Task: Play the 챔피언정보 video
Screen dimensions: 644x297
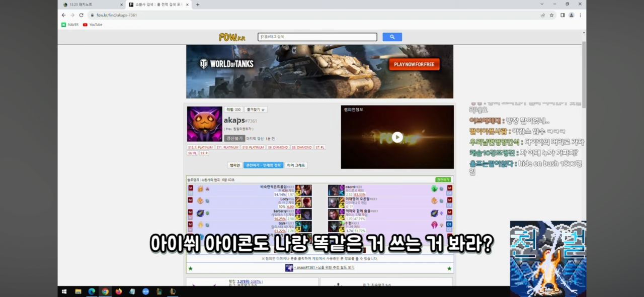Action: (397, 137)
